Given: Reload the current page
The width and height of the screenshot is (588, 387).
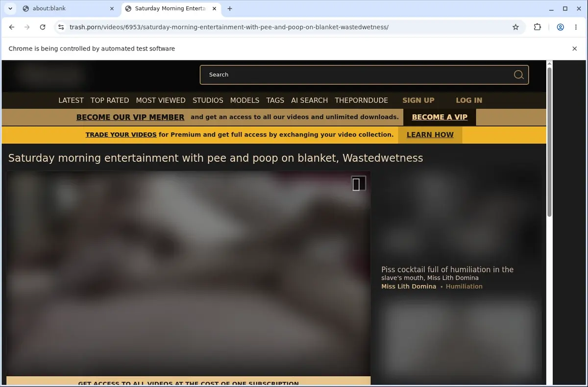Looking at the screenshot, I should (x=43, y=27).
